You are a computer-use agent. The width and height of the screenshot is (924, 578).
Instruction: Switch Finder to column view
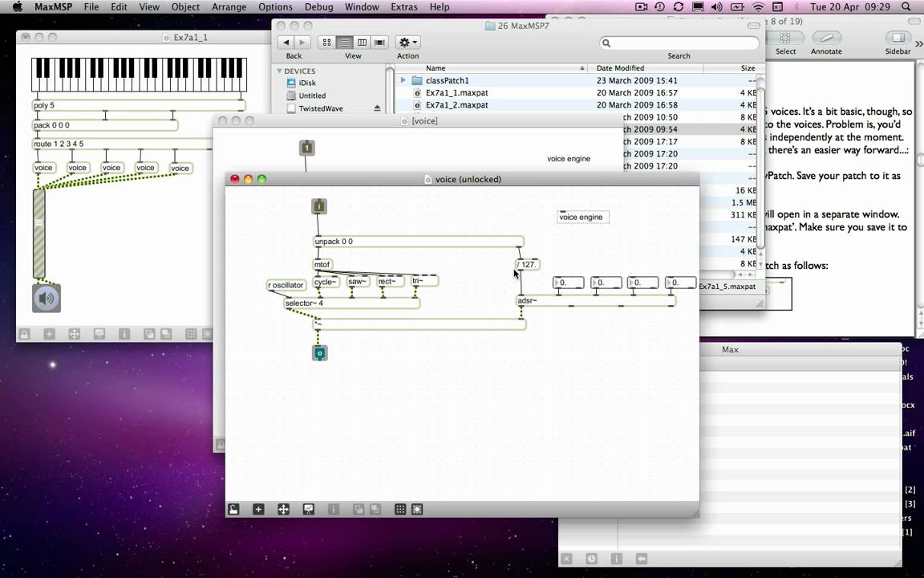pos(362,43)
